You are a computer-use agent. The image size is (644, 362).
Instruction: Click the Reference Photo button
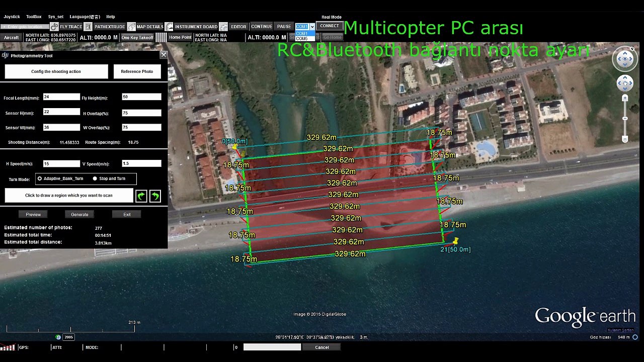coord(137,71)
